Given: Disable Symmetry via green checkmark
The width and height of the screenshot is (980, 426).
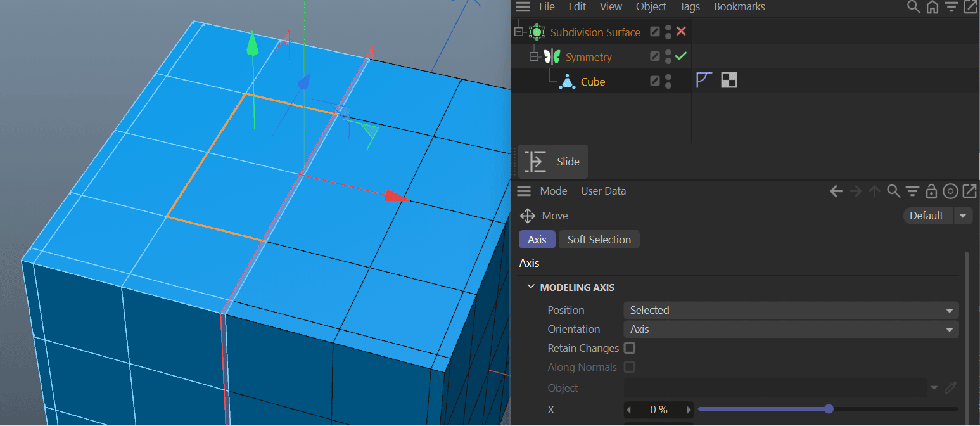Looking at the screenshot, I should point(681,56).
